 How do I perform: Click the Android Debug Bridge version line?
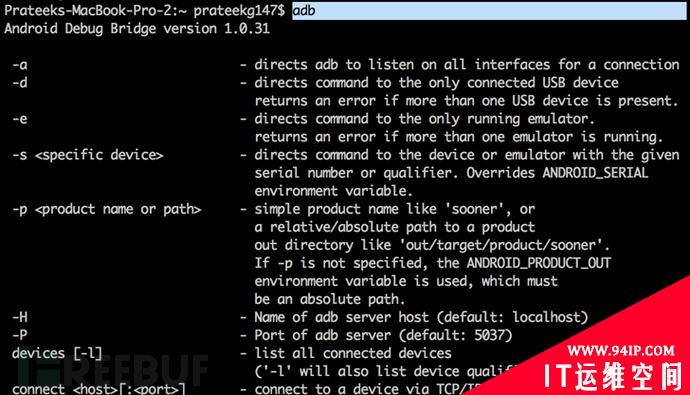pos(137,29)
